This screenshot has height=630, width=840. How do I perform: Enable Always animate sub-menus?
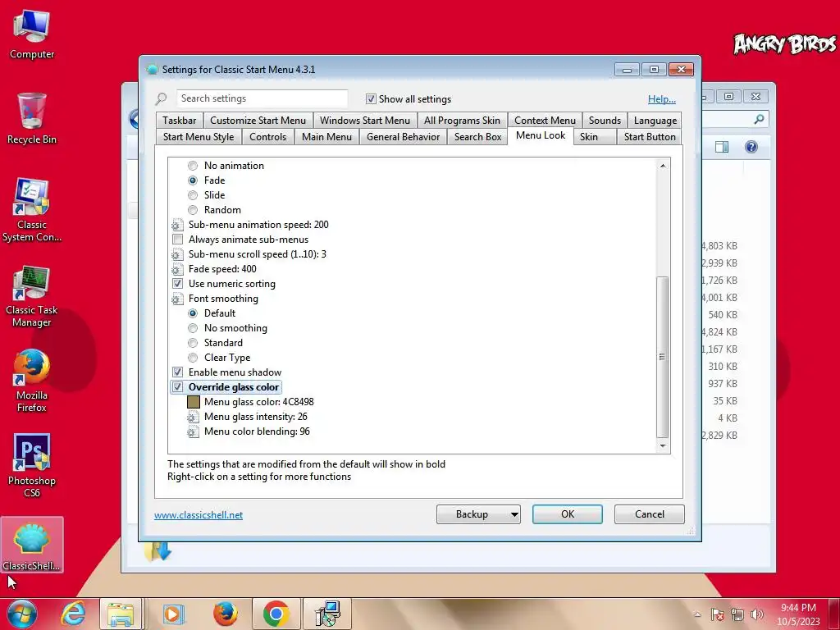tap(177, 240)
